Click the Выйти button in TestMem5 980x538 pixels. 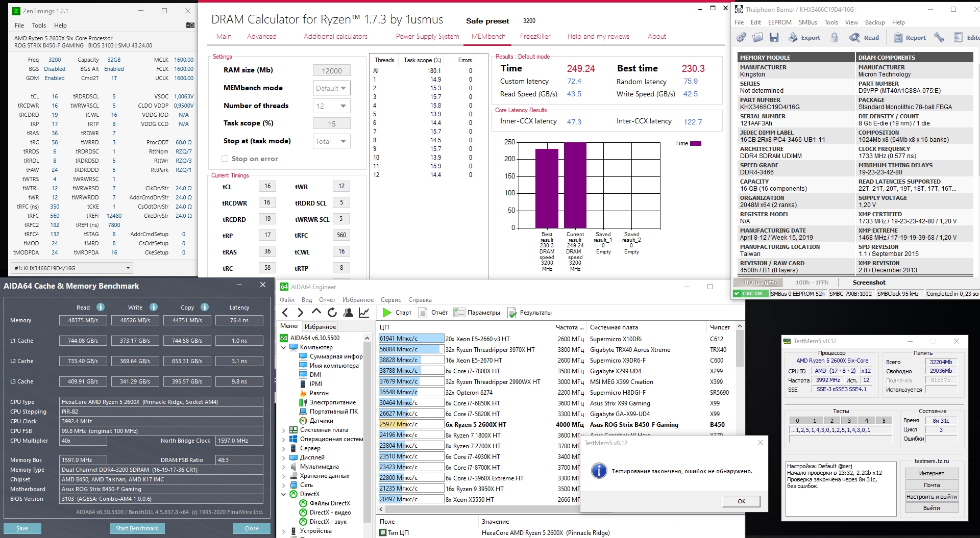pos(932,508)
